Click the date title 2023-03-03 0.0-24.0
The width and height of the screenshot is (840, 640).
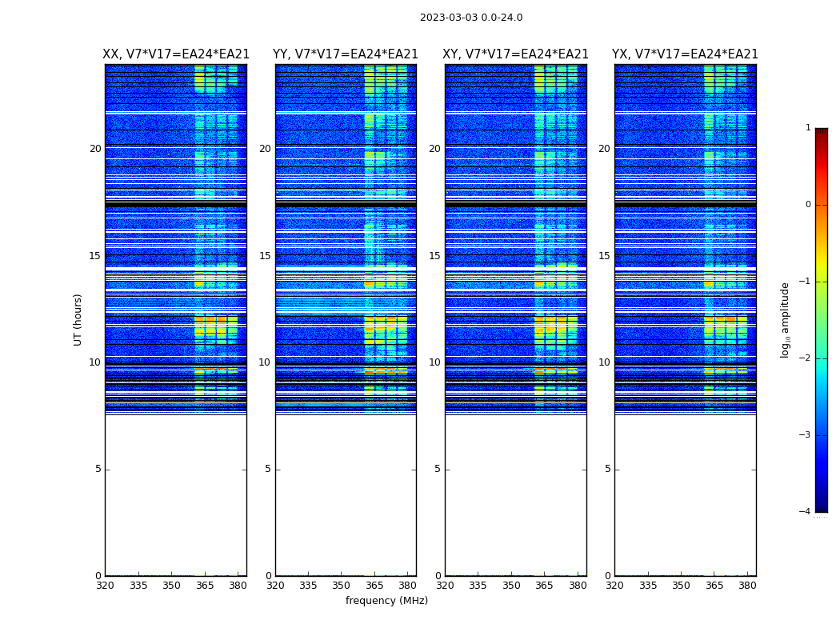point(470,18)
